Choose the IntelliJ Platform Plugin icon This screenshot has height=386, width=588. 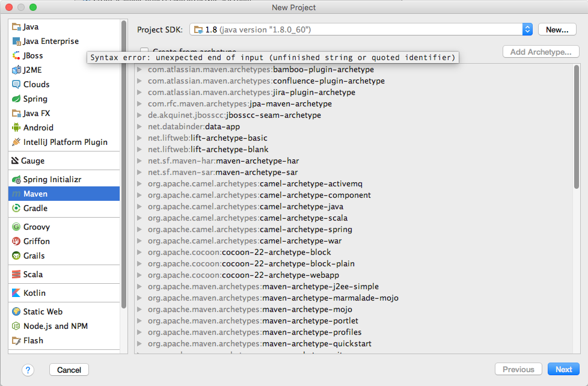coord(16,142)
